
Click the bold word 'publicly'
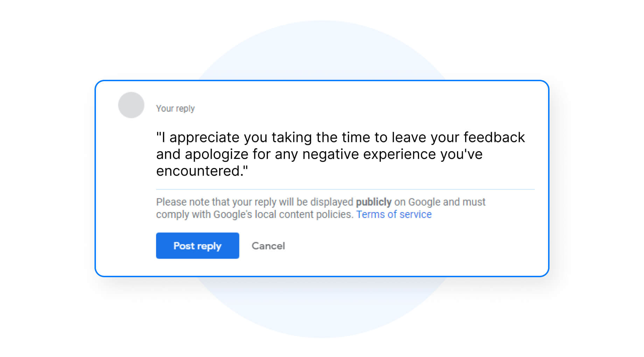(x=374, y=202)
